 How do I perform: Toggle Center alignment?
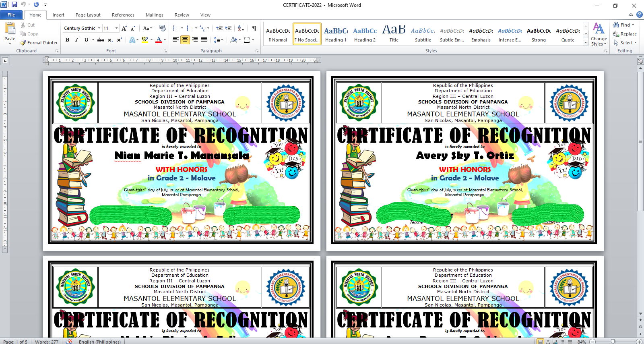tap(185, 40)
